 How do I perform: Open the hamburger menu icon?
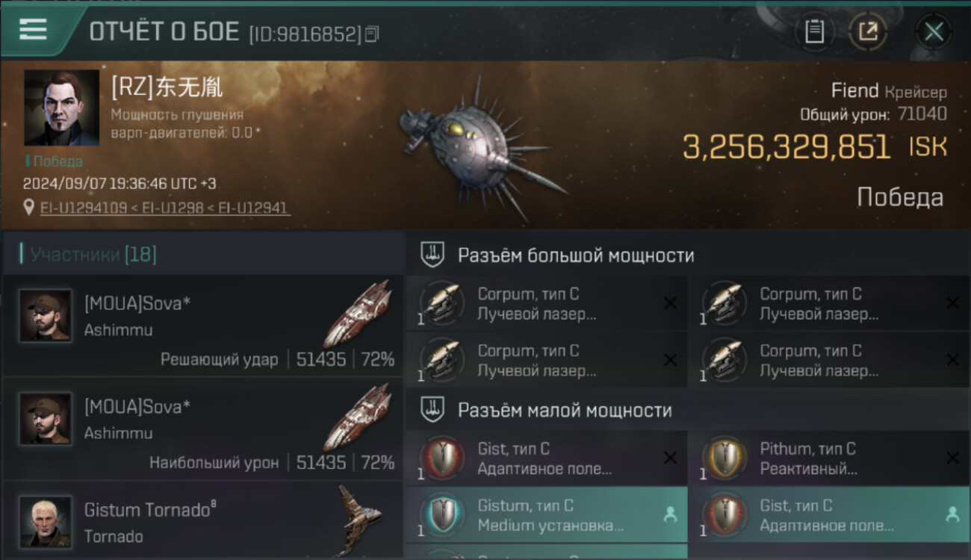tap(33, 30)
